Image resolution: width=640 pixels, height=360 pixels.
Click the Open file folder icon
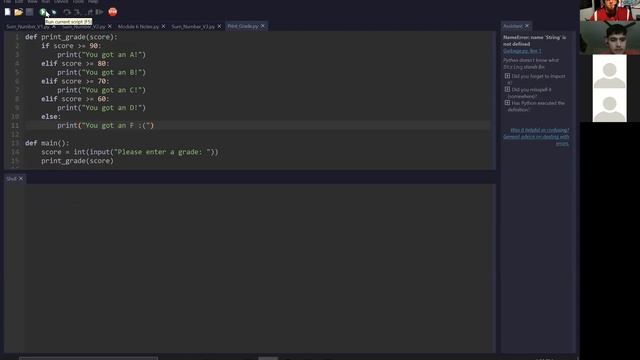coord(18,12)
